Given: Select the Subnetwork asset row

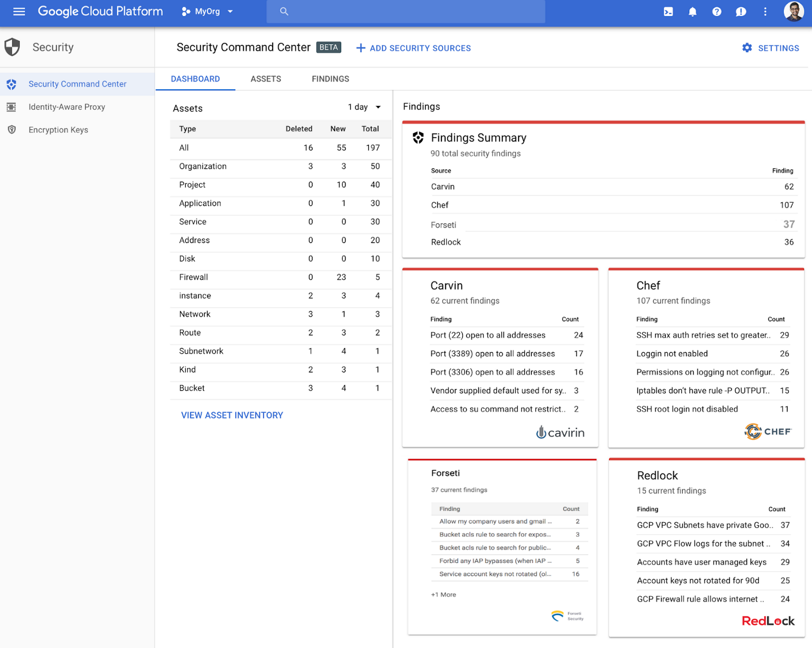Looking at the screenshot, I should [x=281, y=351].
